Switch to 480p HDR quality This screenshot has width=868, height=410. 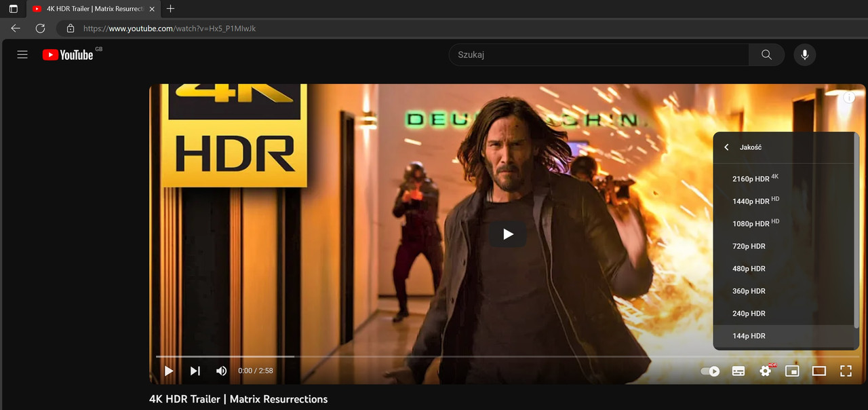[x=783, y=268]
